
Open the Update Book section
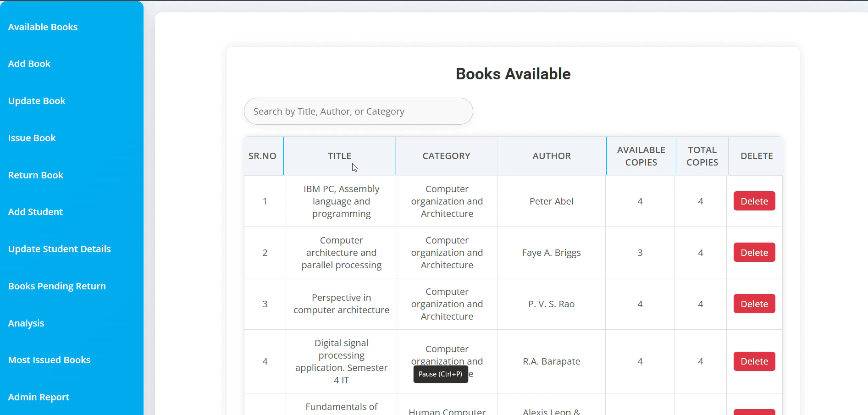(x=37, y=101)
